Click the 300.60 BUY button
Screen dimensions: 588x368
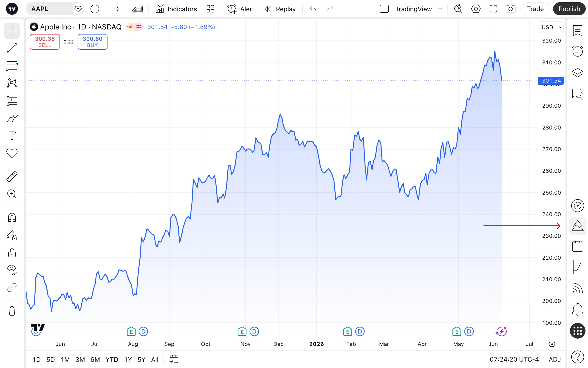[93, 42]
